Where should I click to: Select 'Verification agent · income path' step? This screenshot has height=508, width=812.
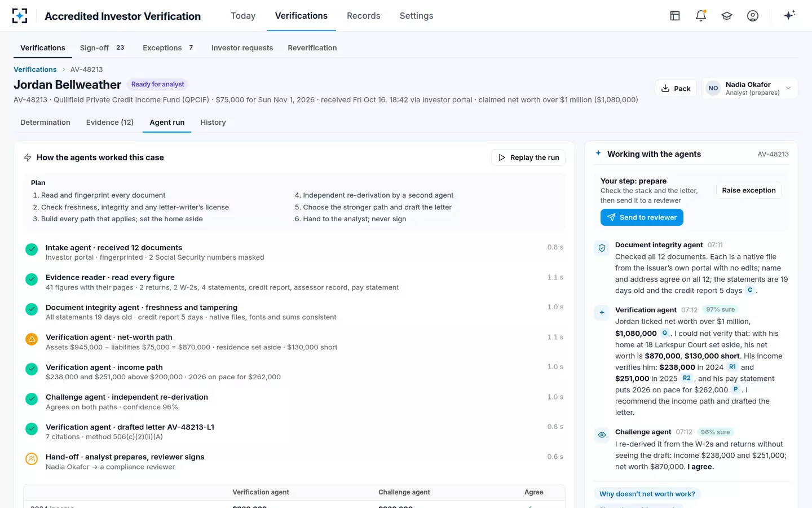coord(294,372)
